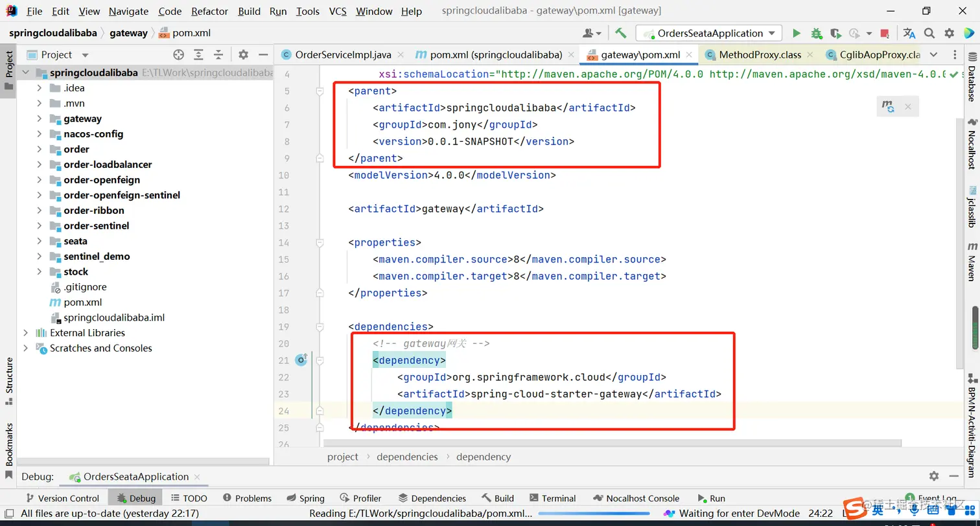This screenshot has height=526, width=980.
Task: Open the Maven side panel
Action: pos(972,261)
